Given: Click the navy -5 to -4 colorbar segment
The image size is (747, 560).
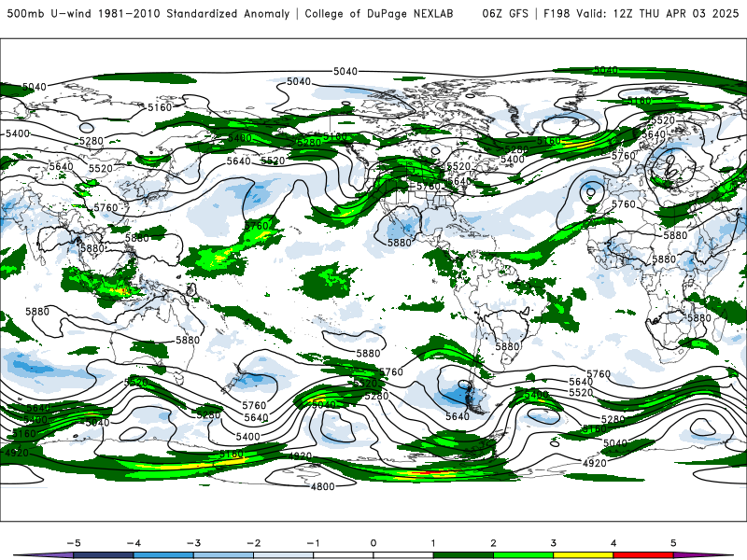Looking at the screenshot, I should click(104, 555).
